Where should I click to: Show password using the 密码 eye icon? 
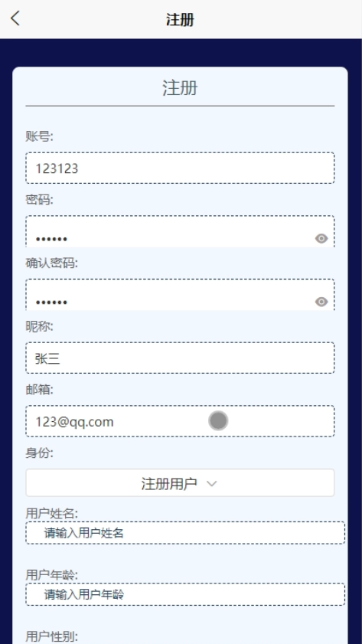tap(321, 238)
